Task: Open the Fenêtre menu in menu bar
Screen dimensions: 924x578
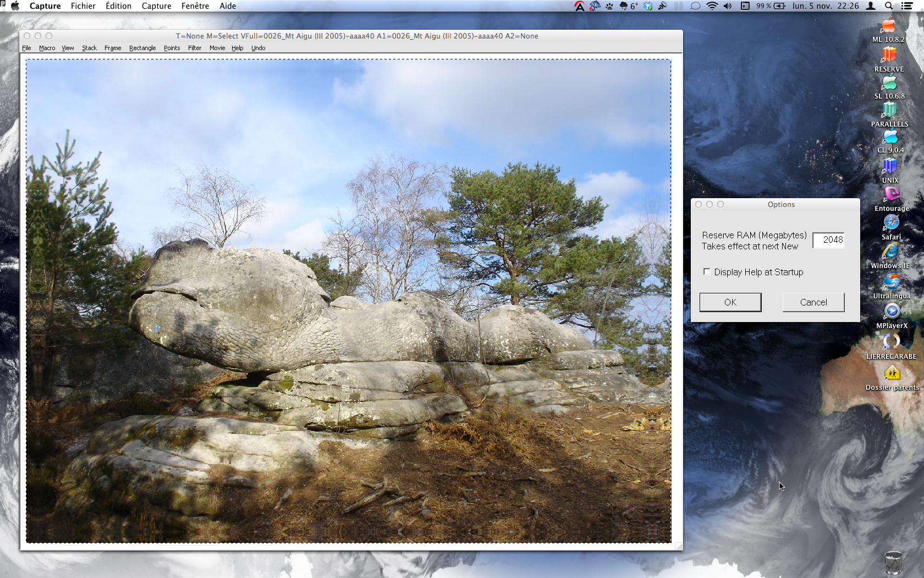Action: pyautogui.click(x=195, y=6)
